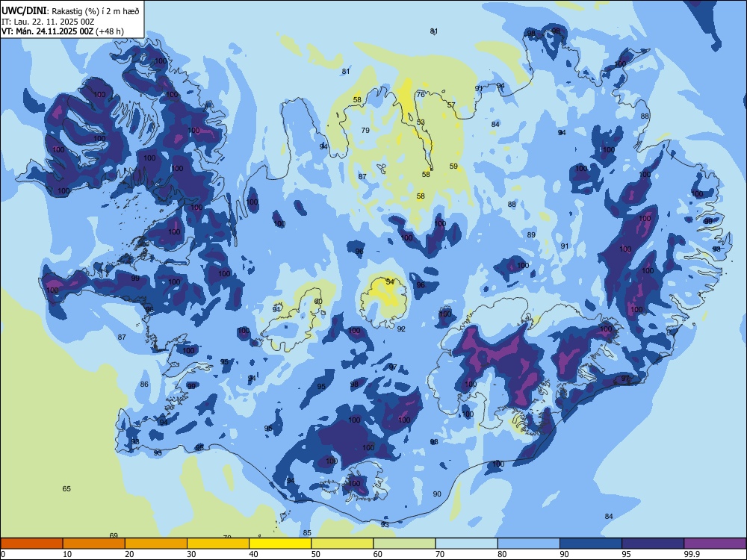Click the golden 30–40 legend swatch
The image size is (747, 560).
pyautogui.click(x=218, y=544)
